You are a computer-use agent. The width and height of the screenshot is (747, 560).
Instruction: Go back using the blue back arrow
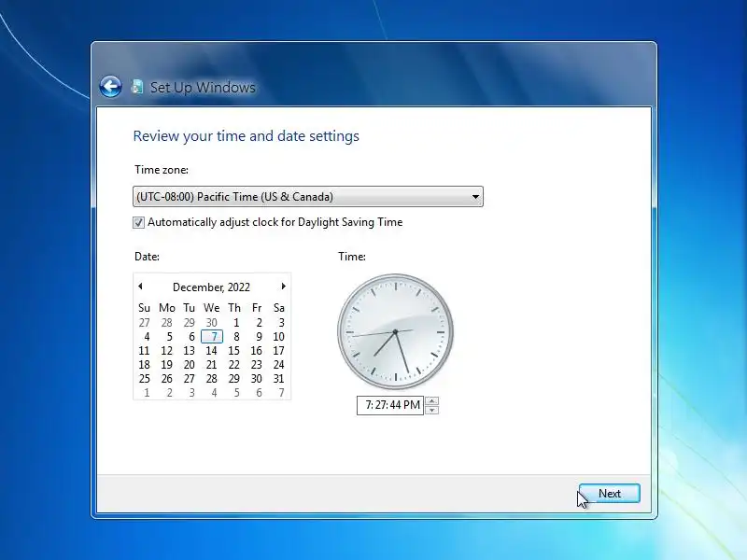click(x=110, y=87)
